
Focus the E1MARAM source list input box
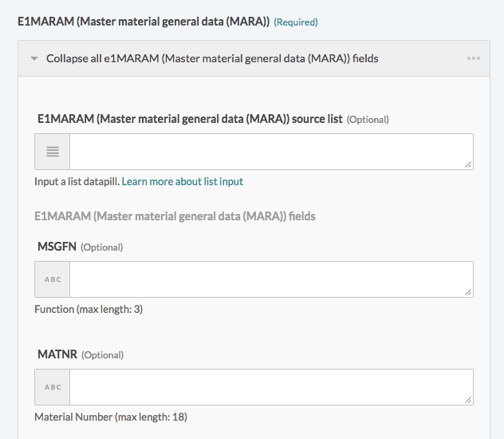[271, 152]
